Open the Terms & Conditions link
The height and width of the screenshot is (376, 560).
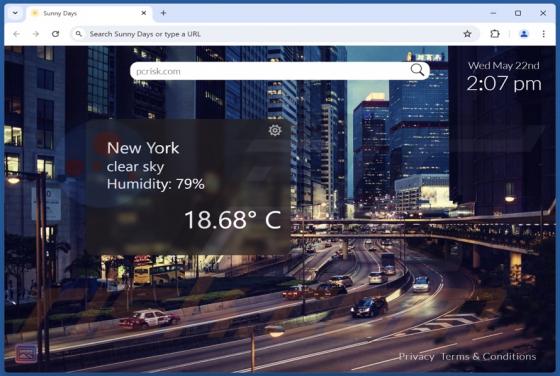488,356
